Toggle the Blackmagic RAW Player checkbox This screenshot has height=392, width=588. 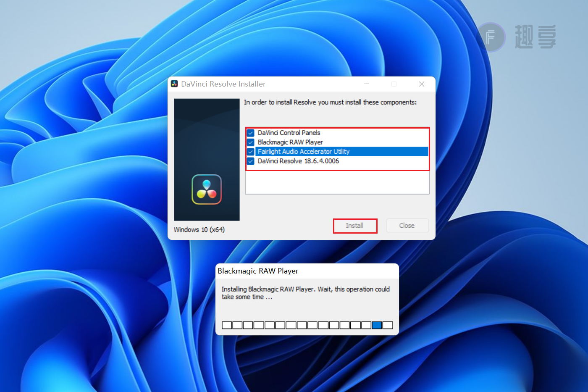point(251,142)
